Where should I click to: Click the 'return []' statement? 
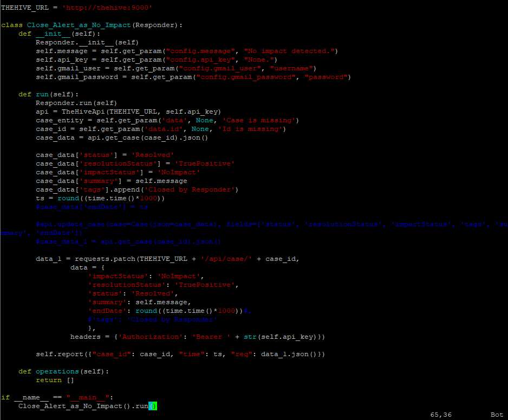[55, 380]
